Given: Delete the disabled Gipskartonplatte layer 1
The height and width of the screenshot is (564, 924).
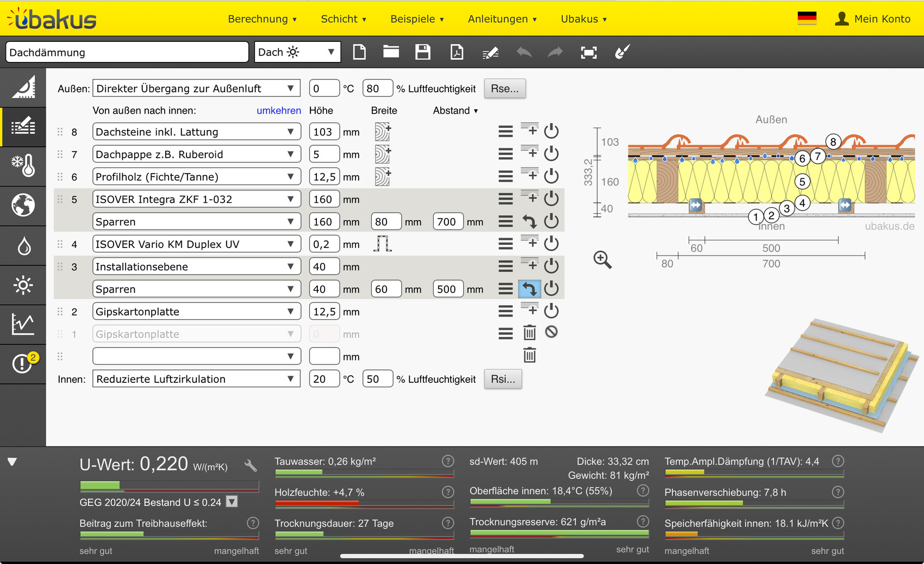Looking at the screenshot, I should tap(529, 333).
